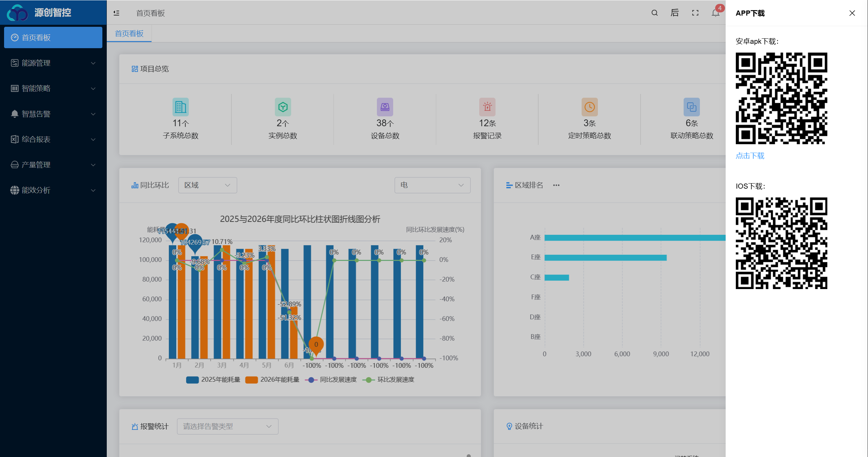Open notifications bell with badge 4
The width and height of the screenshot is (868, 457).
point(716,13)
